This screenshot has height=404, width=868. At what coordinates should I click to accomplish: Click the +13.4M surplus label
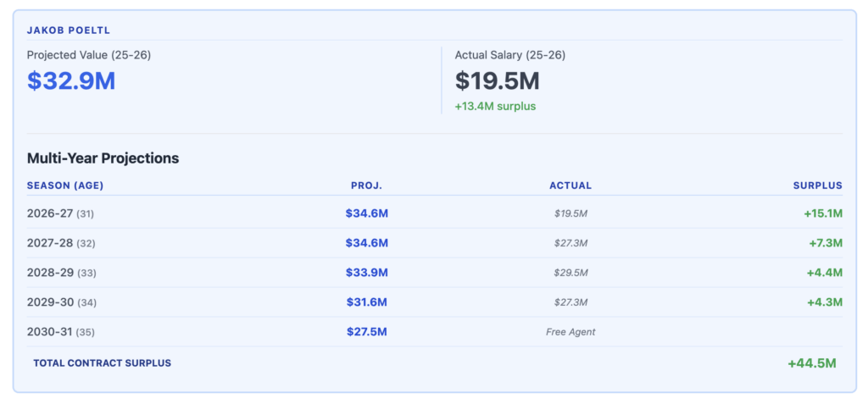coord(495,106)
